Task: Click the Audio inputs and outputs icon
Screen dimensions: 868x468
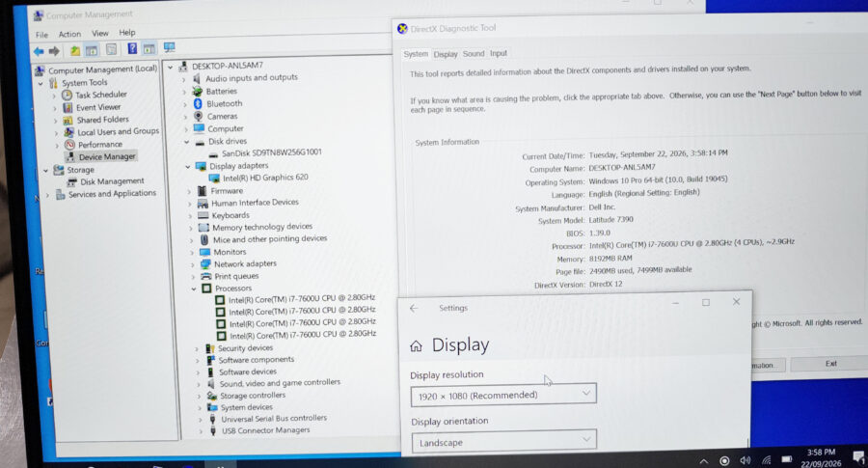Action: click(x=197, y=78)
